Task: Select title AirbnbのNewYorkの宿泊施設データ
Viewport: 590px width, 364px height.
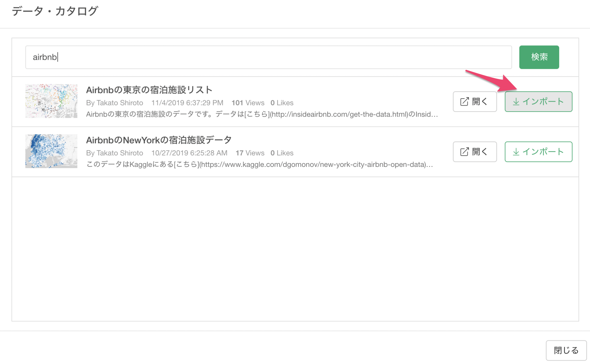Action: (x=159, y=140)
